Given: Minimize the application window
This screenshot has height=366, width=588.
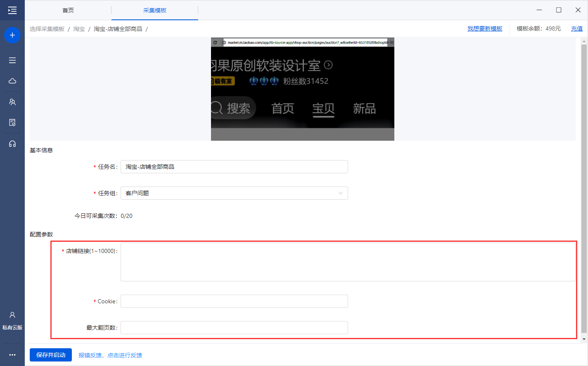Looking at the screenshot, I should [x=539, y=10].
